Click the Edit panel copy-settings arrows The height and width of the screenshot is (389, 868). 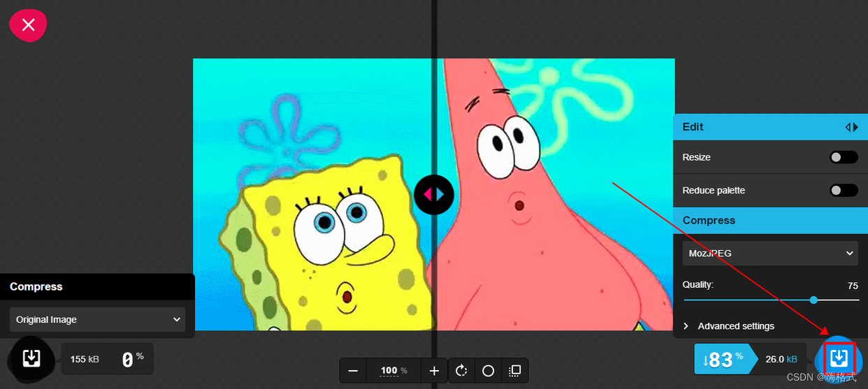pos(851,127)
